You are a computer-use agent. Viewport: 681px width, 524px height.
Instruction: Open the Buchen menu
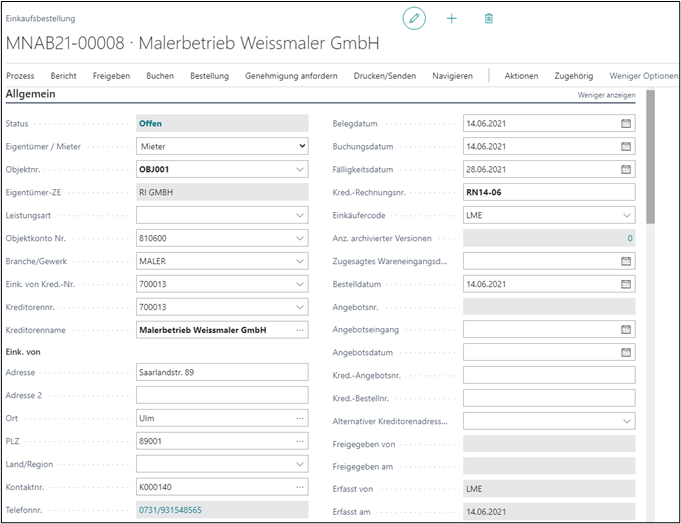pos(159,76)
